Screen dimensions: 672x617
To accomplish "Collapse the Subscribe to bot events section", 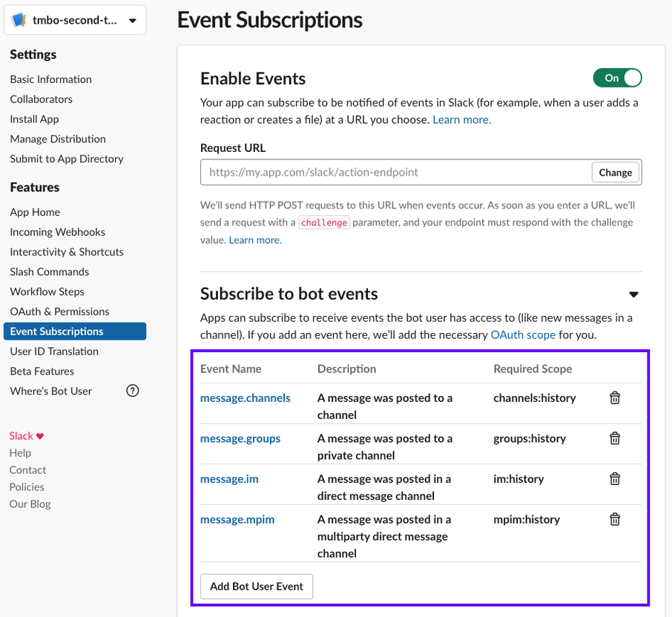I will 633,294.
